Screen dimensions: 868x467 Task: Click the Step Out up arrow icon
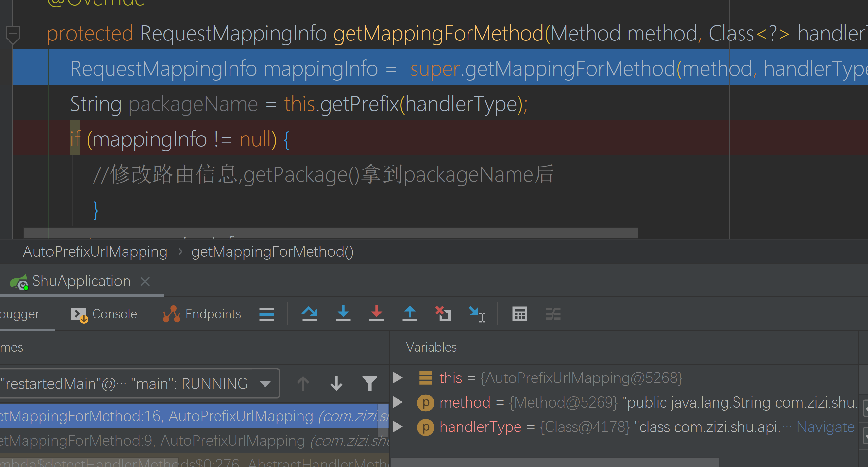pyautogui.click(x=410, y=314)
